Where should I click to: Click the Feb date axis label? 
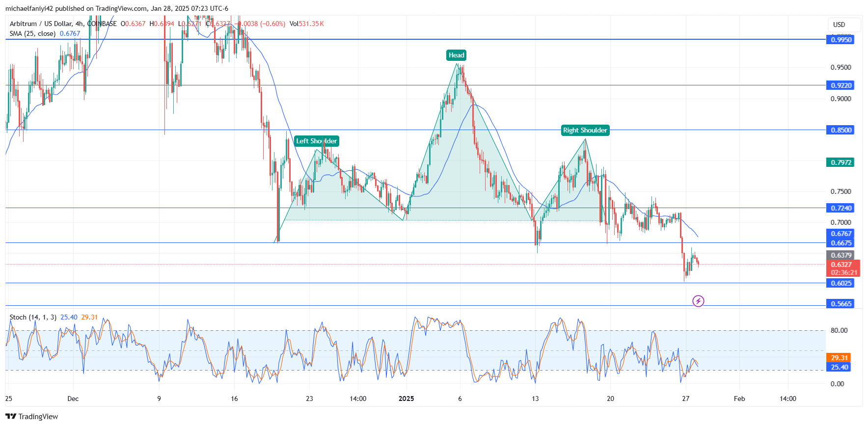[739, 399]
